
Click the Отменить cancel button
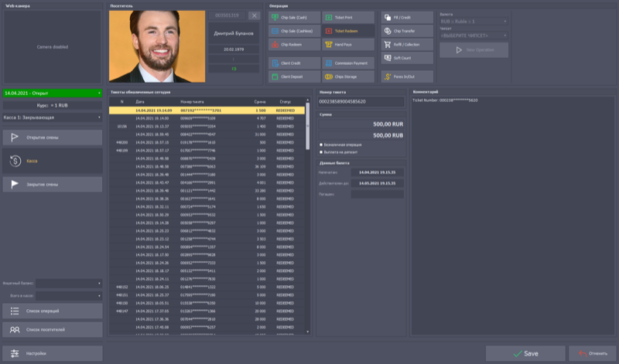pos(592,353)
